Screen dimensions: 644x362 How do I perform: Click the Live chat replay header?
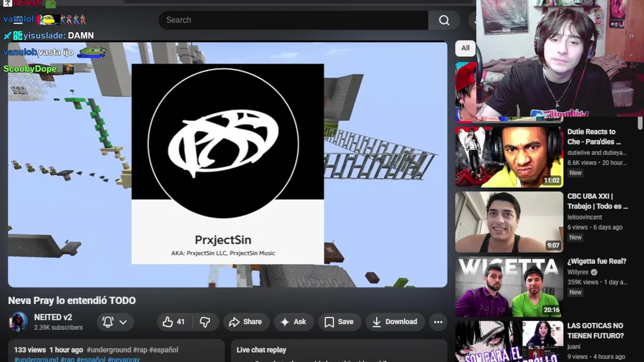261,350
